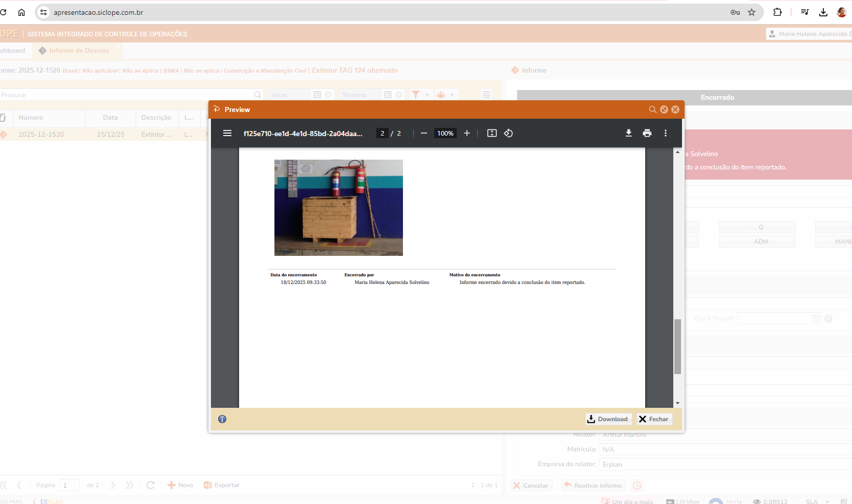Select the Informe tab on right panel
Screen dimensions: 852x504
click(x=534, y=70)
